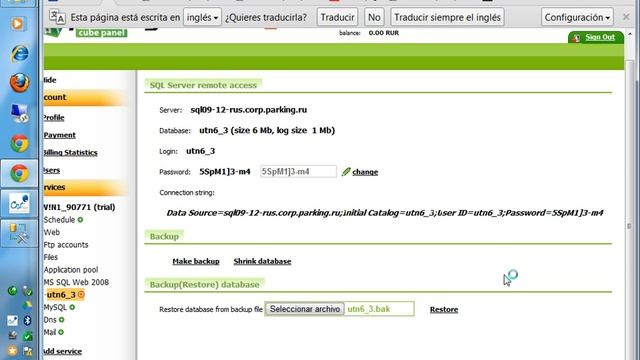Click the password input field
Screen dimensions: 640x360
point(298,171)
